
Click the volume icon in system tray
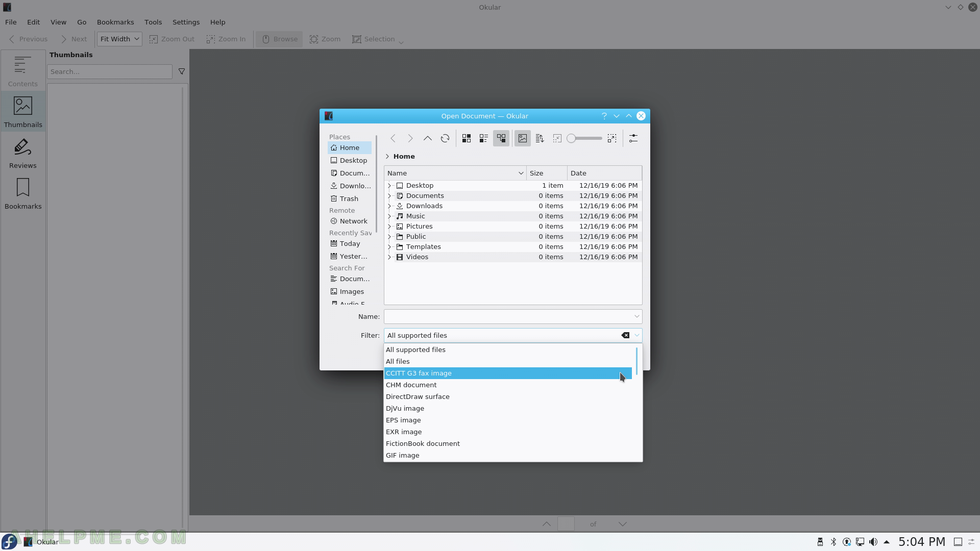pyautogui.click(x=873, y=542)
